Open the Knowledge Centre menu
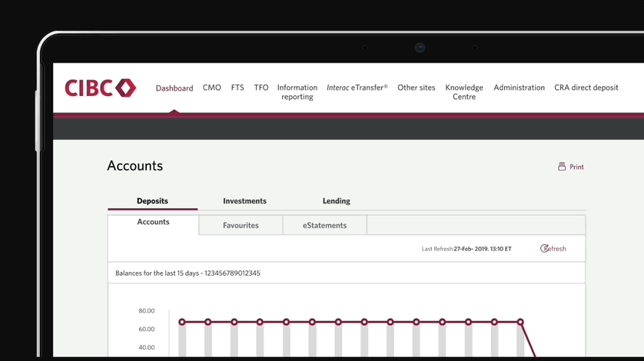 464,92
